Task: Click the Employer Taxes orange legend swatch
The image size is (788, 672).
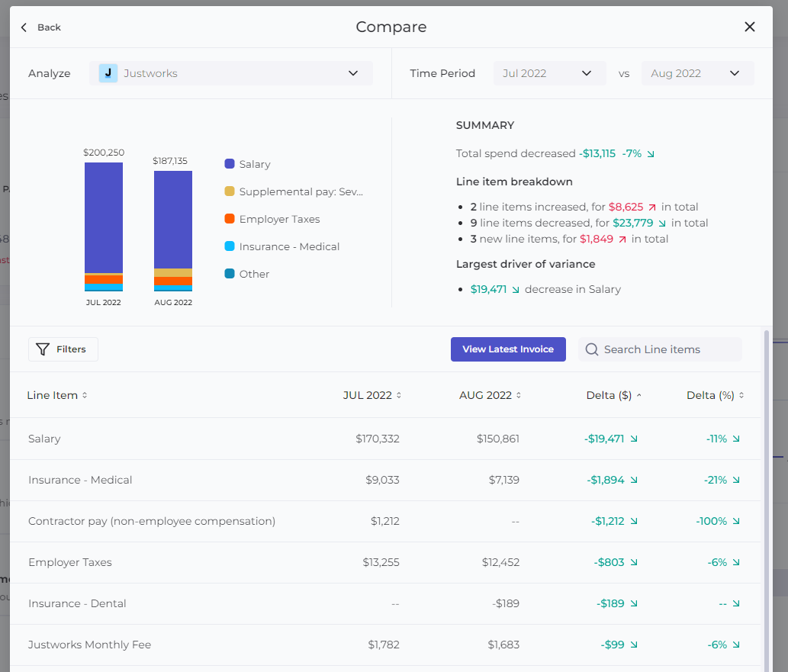Action: click(x=229, y=219)
